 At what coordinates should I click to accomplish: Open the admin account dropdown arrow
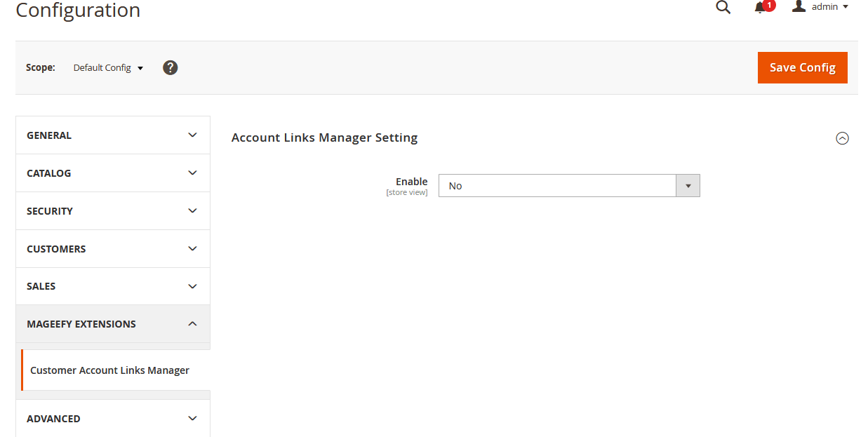[845, 7]
